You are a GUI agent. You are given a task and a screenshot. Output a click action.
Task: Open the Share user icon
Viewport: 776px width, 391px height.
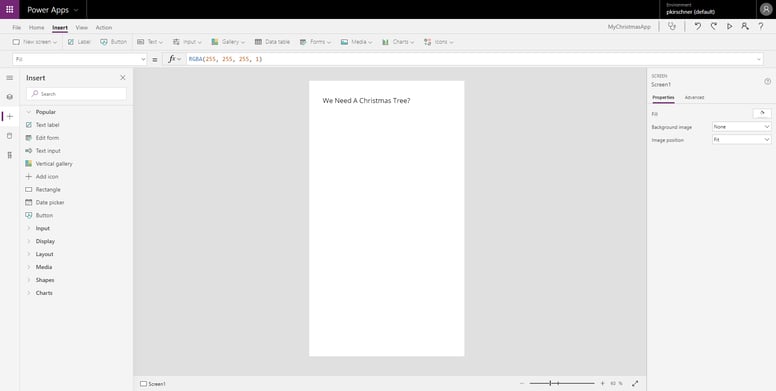(745, 27)
